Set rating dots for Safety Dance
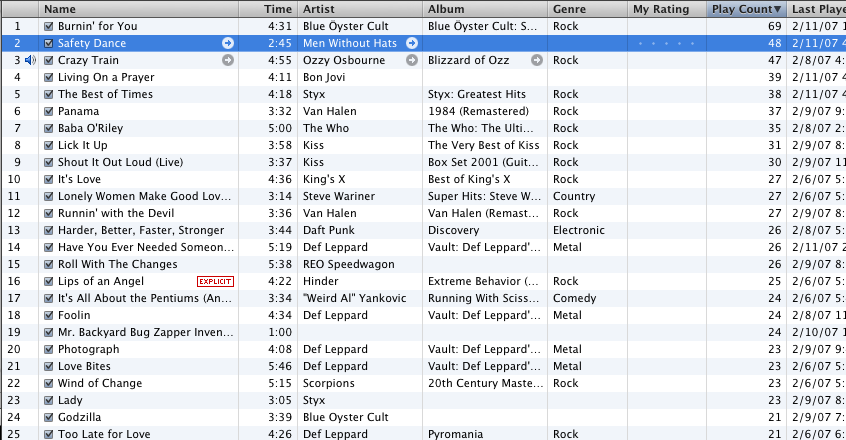This screenshot has width=846, height=440. click(x=666, y=43)
